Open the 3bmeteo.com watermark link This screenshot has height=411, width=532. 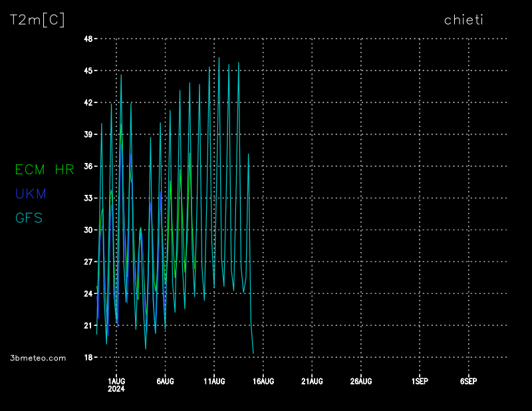coord(39,358)
